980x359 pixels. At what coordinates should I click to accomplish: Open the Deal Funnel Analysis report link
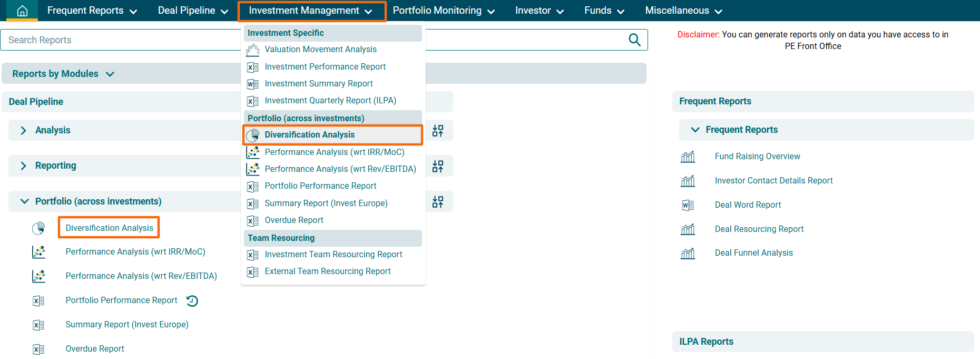[x=753, y=253]
